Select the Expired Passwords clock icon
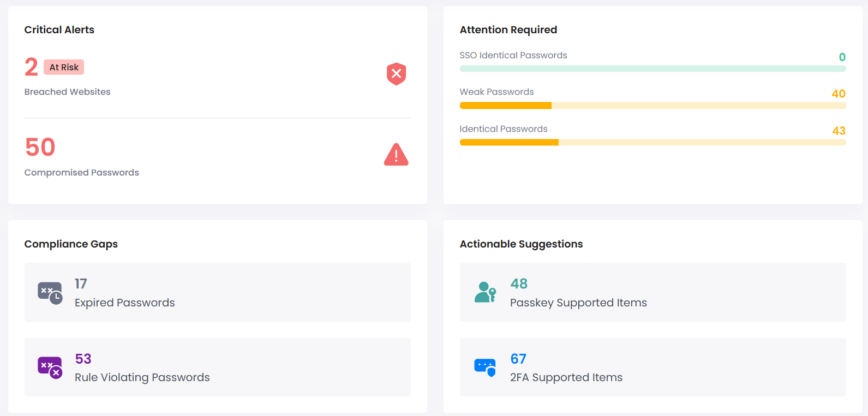 point(50,293)
